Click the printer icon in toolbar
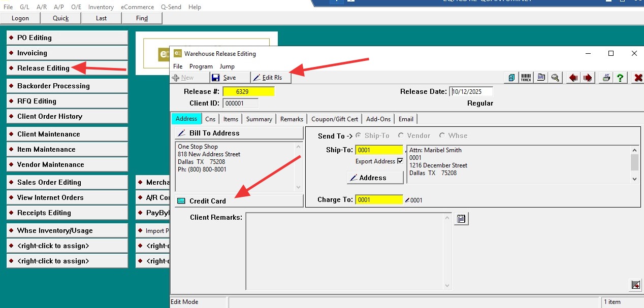644x308 pixels. [x=606, y=78]
